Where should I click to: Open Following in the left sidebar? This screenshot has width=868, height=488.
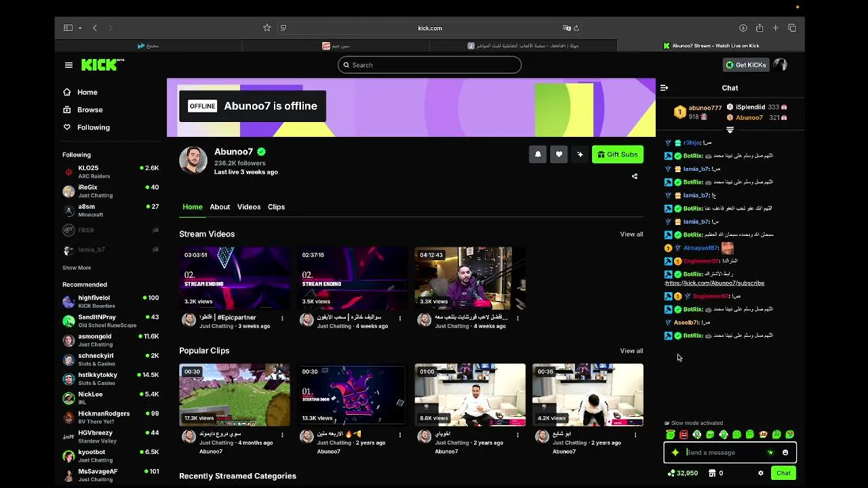coord(86,127)
